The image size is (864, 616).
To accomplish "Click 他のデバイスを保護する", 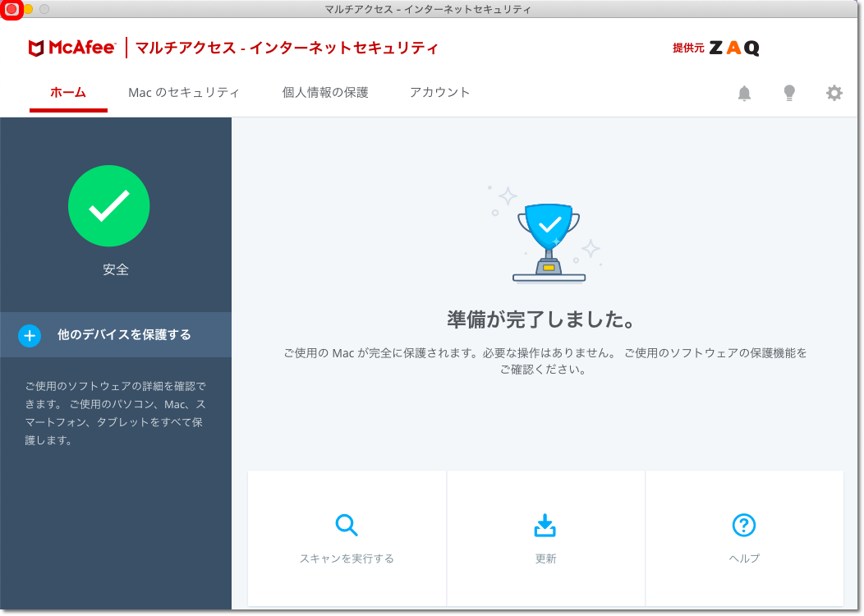I will click(x=116, y=335).
